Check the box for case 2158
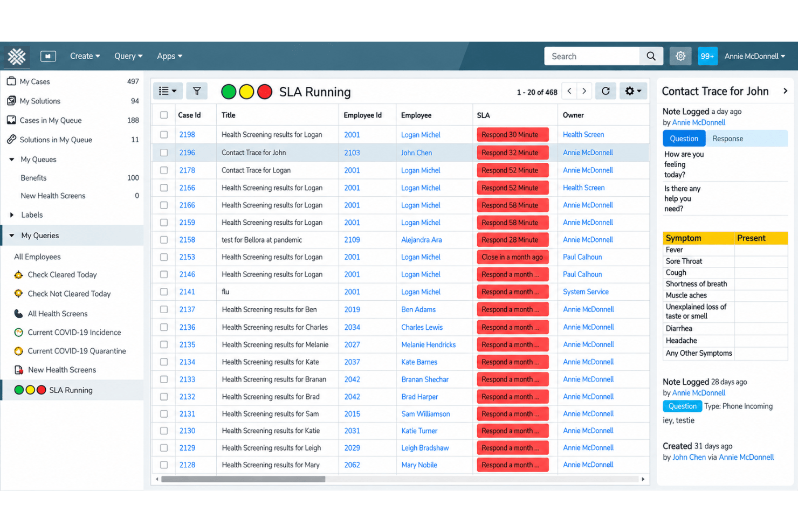This screenshot has height=532, width=798. [x=164, y=240]
